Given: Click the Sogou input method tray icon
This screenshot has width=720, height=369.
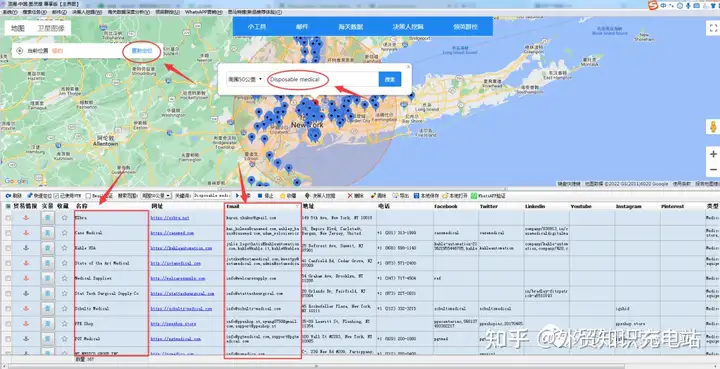Looking at the screenshot, I should 653,6.
